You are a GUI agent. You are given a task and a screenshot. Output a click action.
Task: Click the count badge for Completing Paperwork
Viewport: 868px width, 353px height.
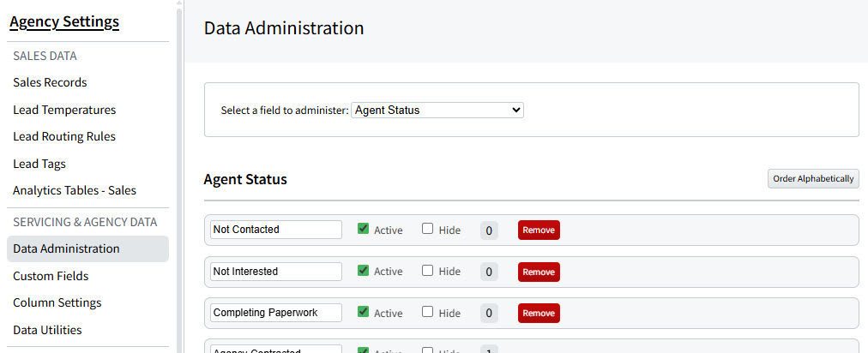[489, 314]
